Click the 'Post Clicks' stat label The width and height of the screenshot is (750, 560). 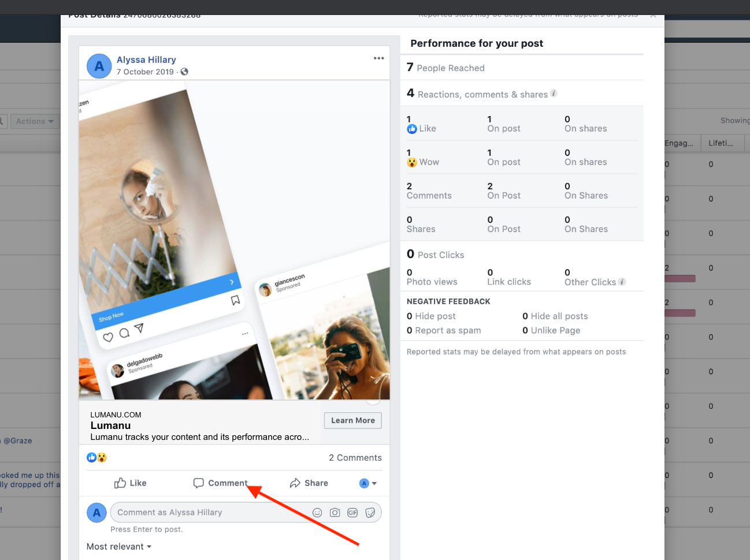441,255
